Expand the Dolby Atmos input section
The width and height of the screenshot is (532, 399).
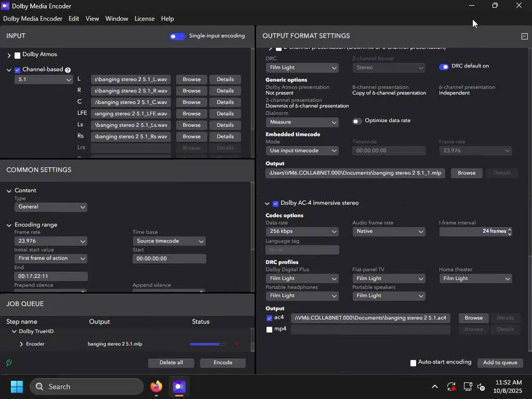tap(9, 55)
